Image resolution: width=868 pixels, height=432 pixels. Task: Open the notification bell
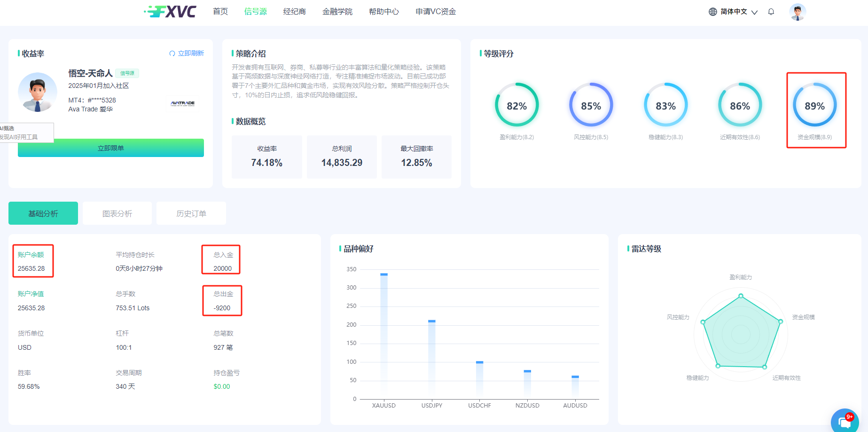(771, 12)
